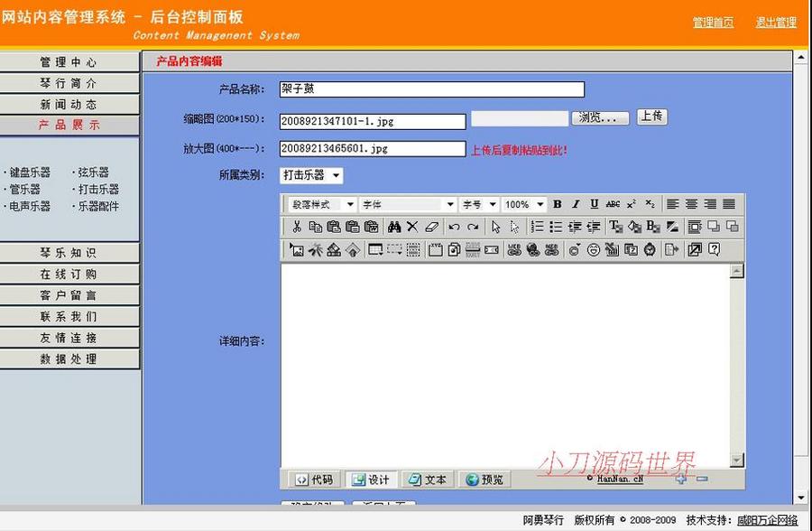
Task: Switch to the 预览 preview tab
Action: 484,480
